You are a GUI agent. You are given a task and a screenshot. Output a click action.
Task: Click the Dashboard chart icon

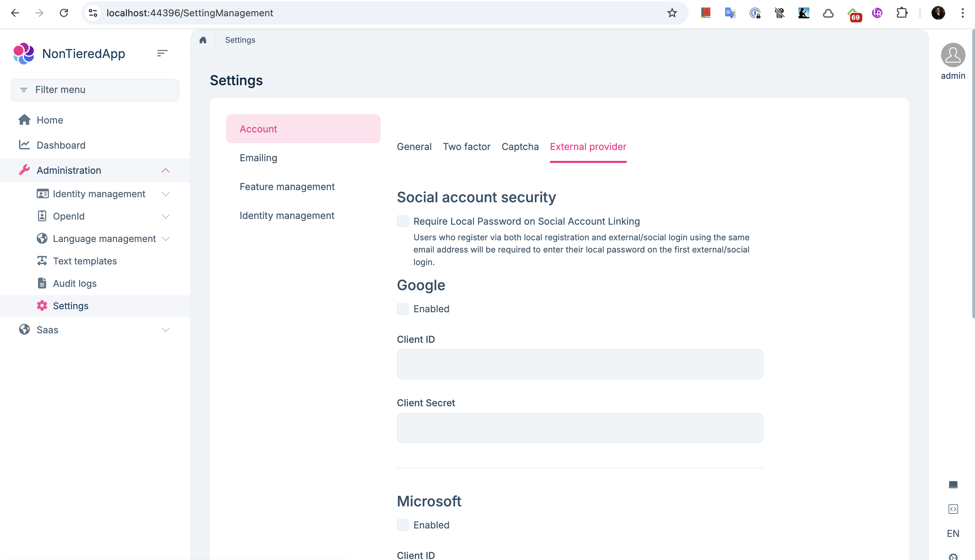[x=24, y=145]
